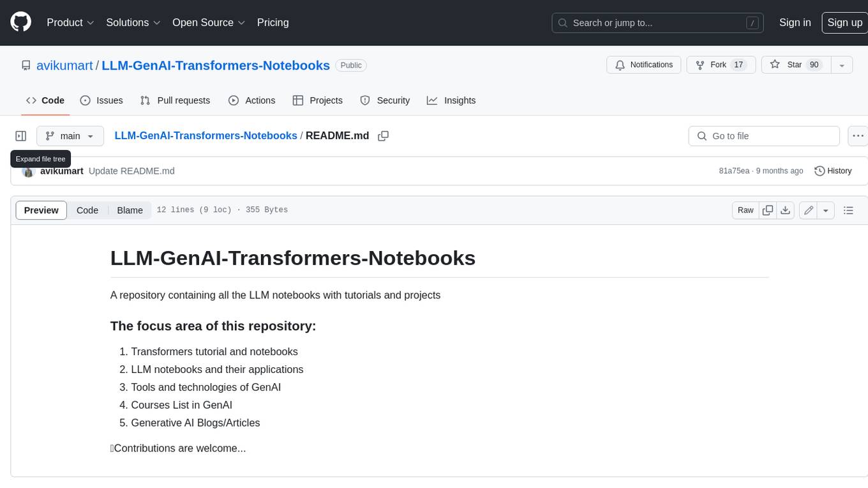Open the star lists dropdown arrow

coord(842,65)
